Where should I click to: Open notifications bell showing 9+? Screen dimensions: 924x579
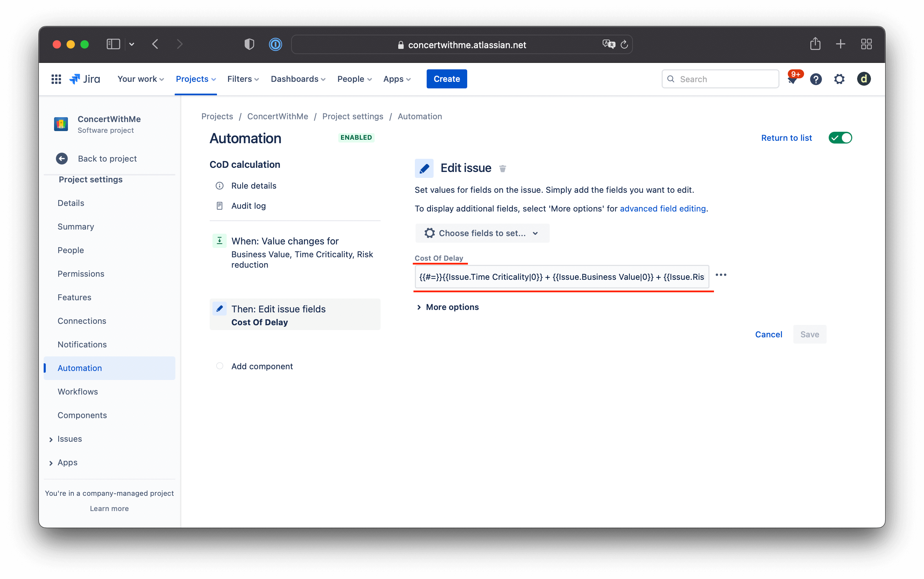point(793,79)
